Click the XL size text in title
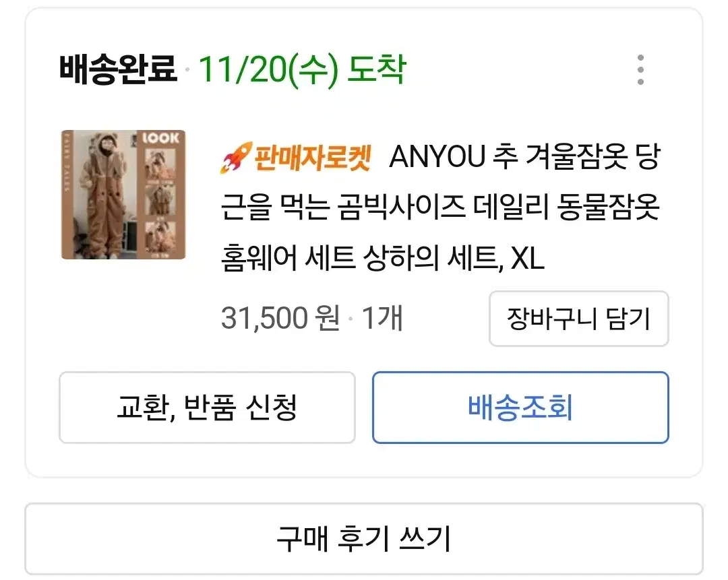The width and height of the screenshot is (728, 580). point(527,259)
